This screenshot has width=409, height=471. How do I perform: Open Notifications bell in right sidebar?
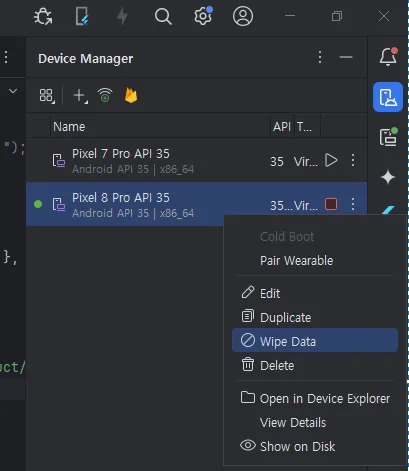pos(388,57)
